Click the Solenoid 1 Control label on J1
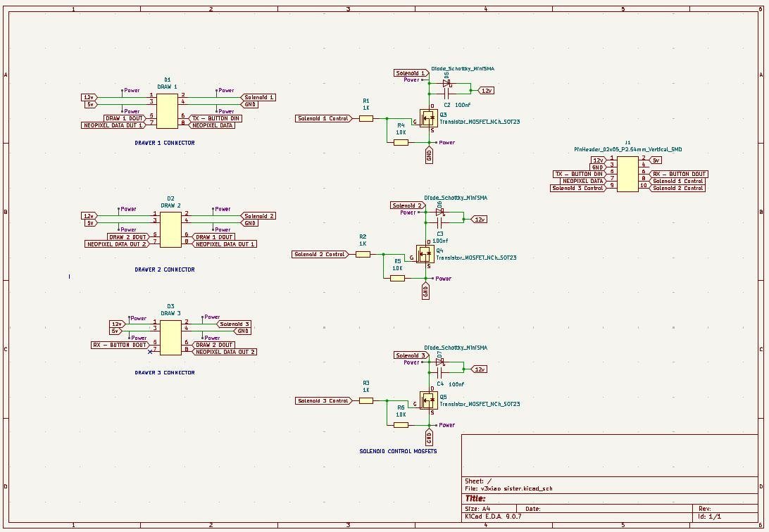 pyautogui.click(x=677, y=181)
